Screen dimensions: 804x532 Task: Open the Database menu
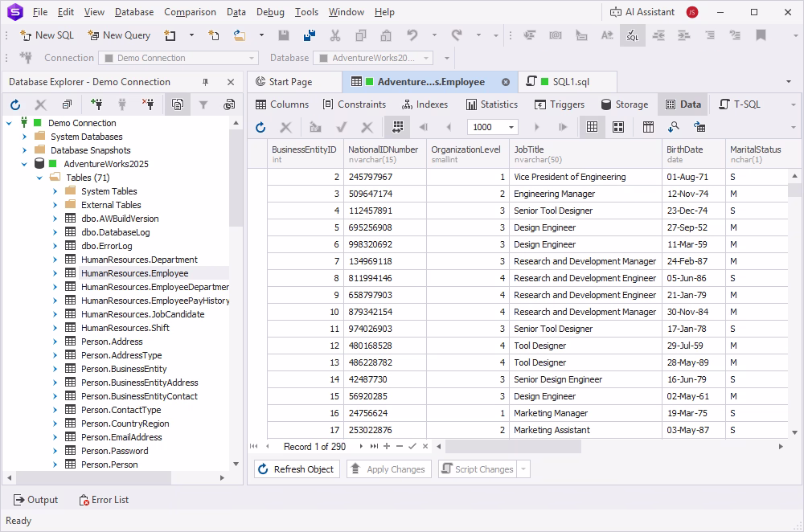pos(133,12)
